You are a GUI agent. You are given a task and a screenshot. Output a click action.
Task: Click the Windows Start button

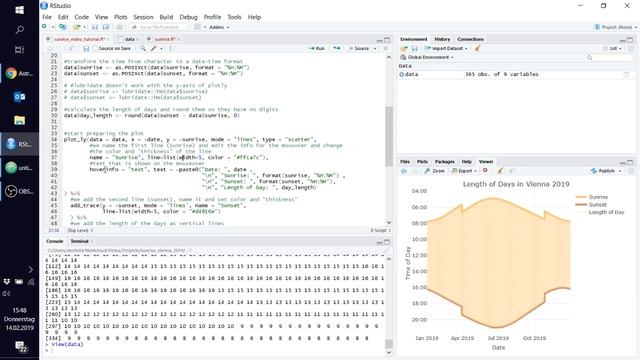(x=19, y=10)
